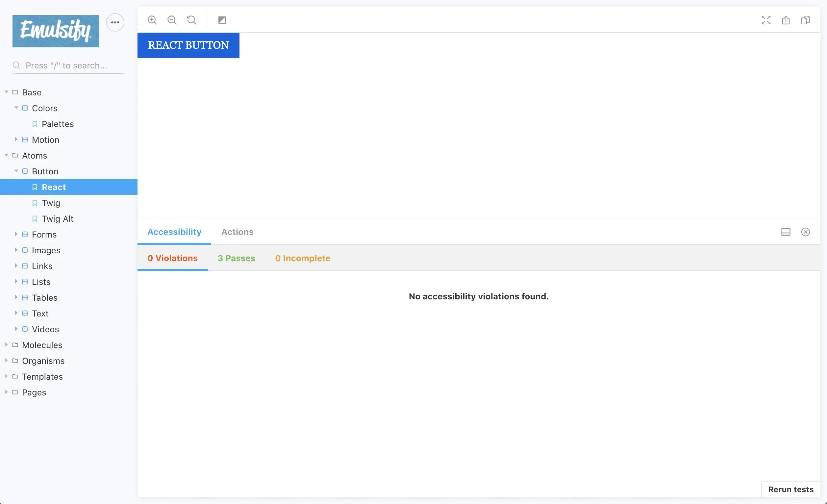Hide the addons panel with X icon
Image resolution: width=827 pixels, height=504 pixels.
[806, 232]
